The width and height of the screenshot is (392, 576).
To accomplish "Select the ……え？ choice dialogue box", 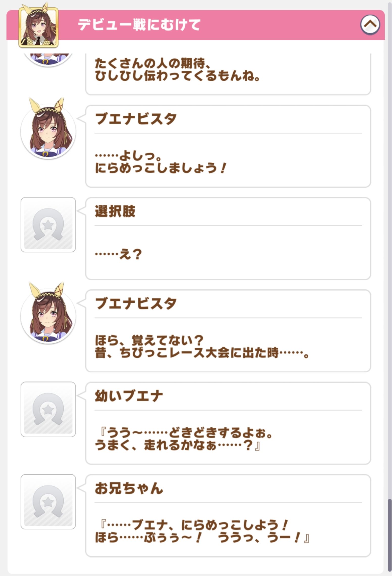I will (228, 253).
